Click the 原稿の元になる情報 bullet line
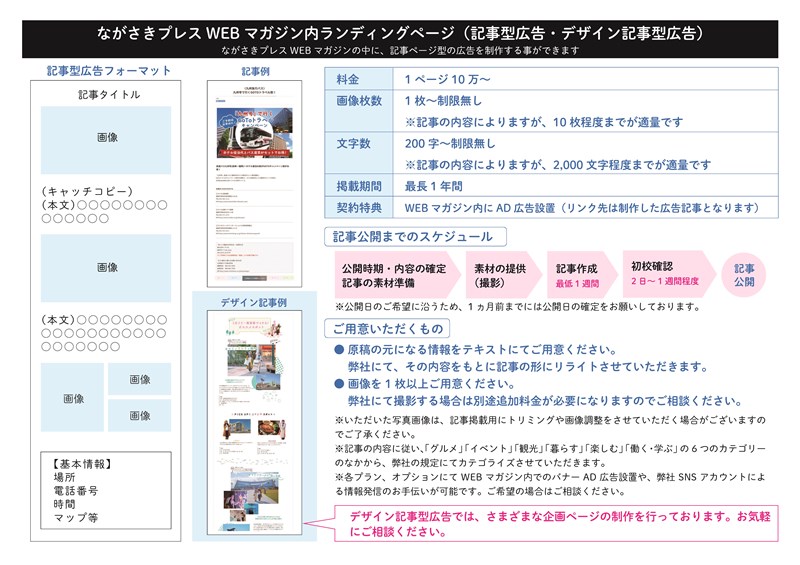This screenshot has width=800, height=565. [x=476, y=350]
